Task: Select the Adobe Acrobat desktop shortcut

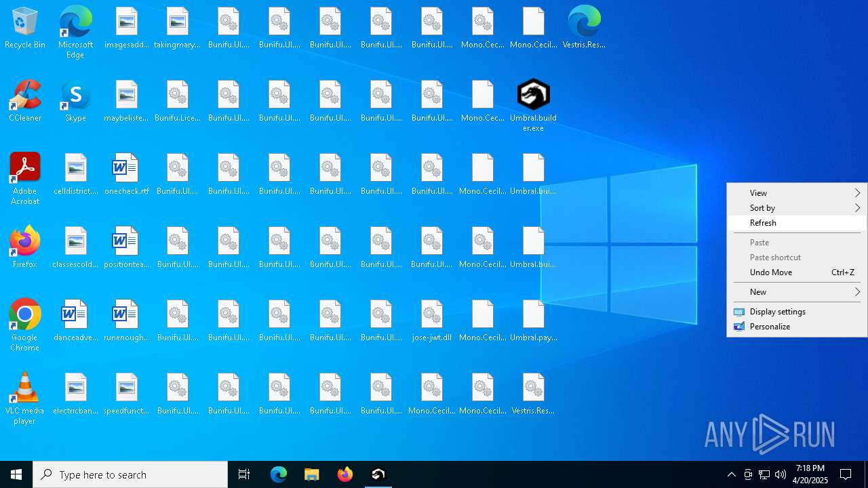Action: coord(25,178)
